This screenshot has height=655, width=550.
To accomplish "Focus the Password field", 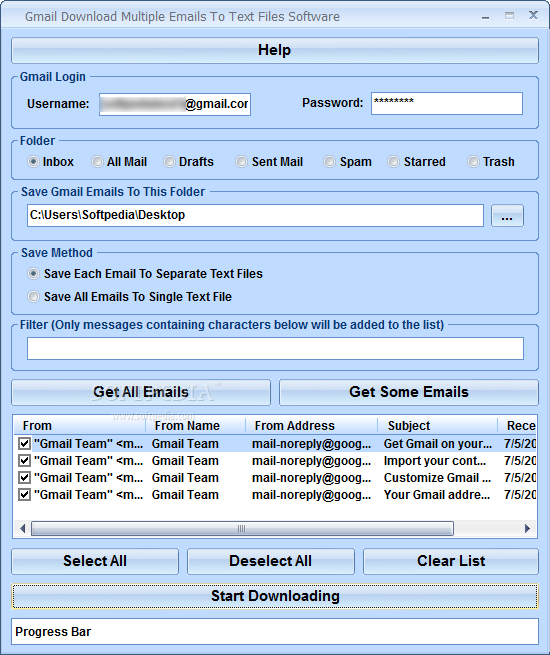I will (x=446, y=103).
